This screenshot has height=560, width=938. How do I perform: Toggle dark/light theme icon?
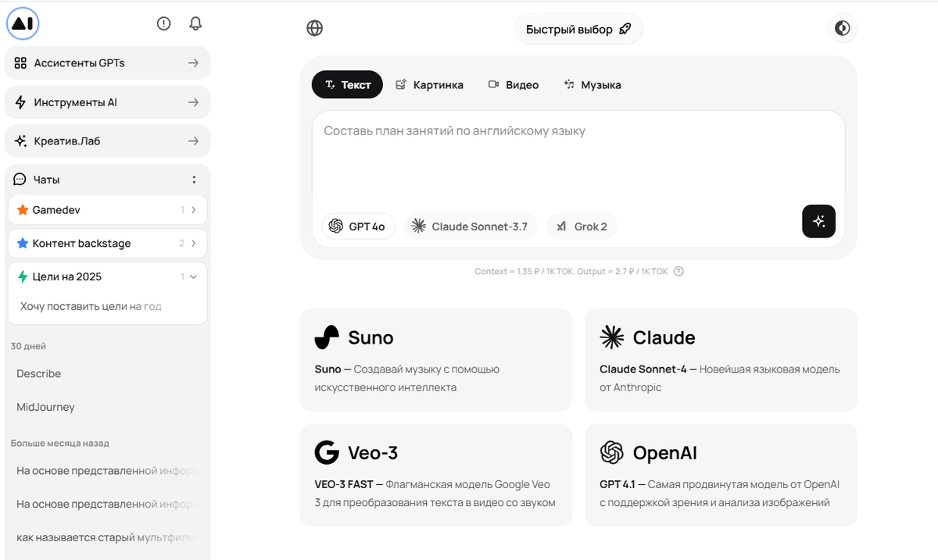pos(842,29)
